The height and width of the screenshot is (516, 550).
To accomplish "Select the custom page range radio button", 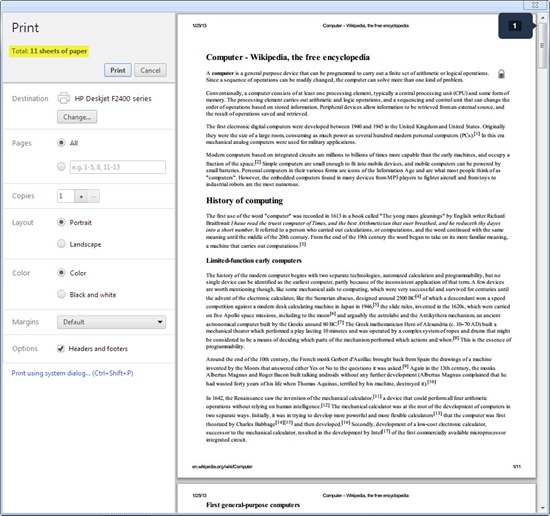I will [x=61, y=166].
